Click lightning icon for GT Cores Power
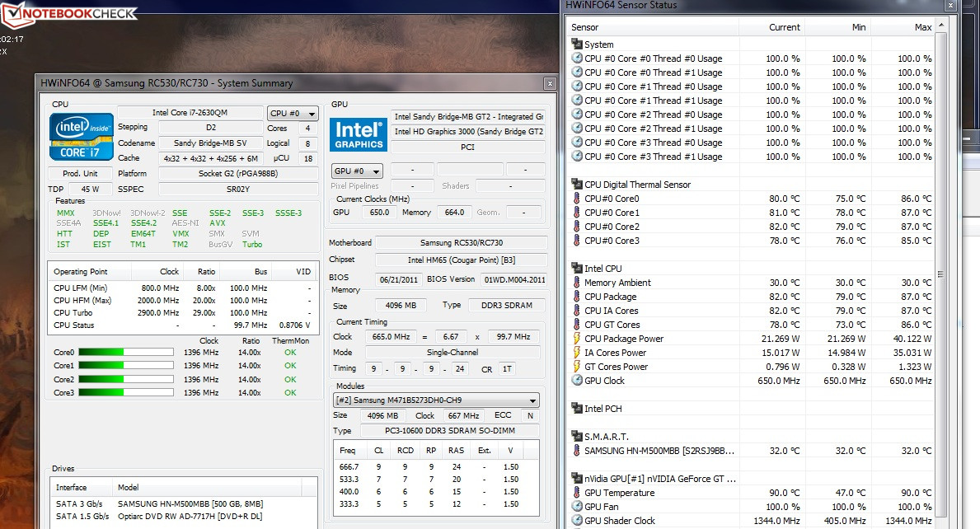980x529 pixels. pos(577,366)
